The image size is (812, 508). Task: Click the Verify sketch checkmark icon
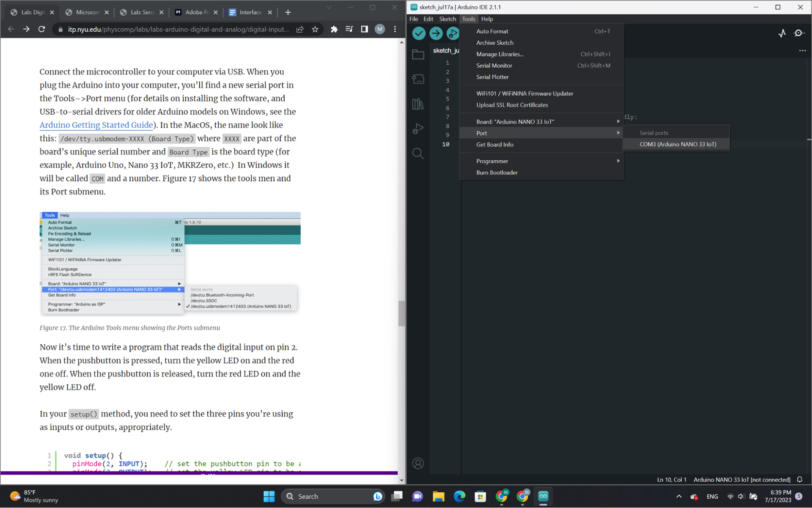coord(419,33)
